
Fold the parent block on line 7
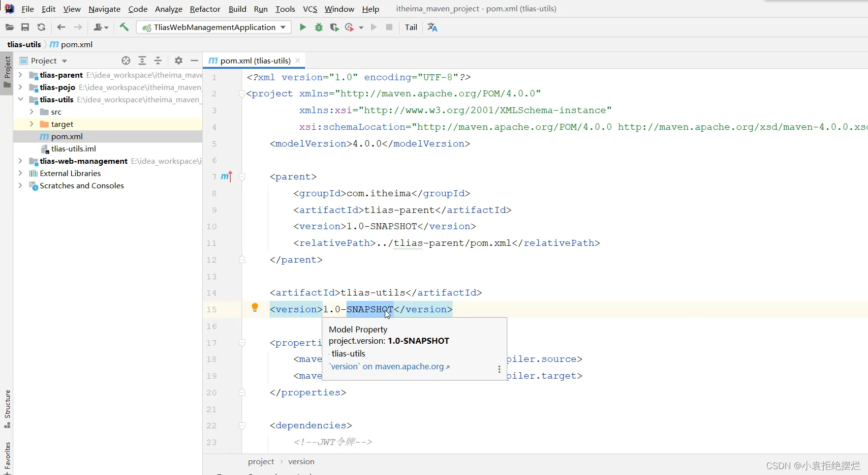(242, 177)
